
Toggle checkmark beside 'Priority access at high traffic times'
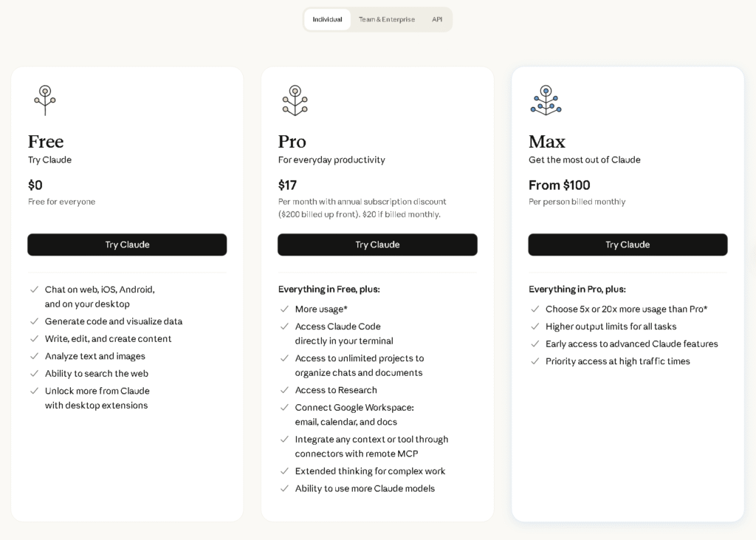(535, 361)
